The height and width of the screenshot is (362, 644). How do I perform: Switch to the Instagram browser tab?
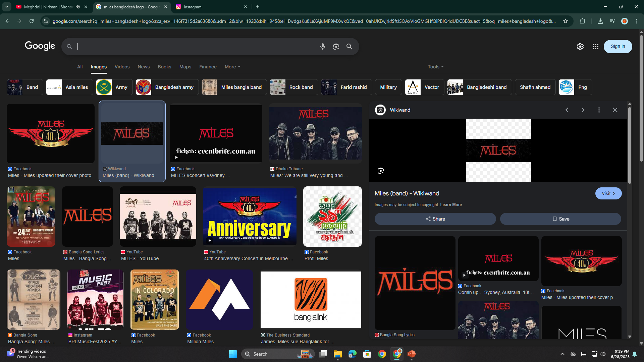click(212, 7)
